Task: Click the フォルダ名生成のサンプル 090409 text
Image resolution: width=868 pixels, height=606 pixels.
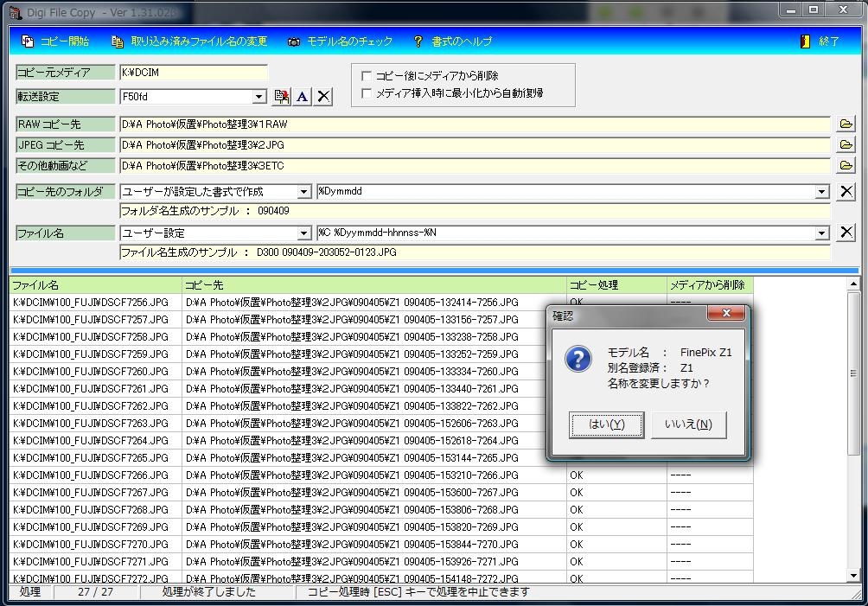Action: pyautogui.click(x=206, y=211)
